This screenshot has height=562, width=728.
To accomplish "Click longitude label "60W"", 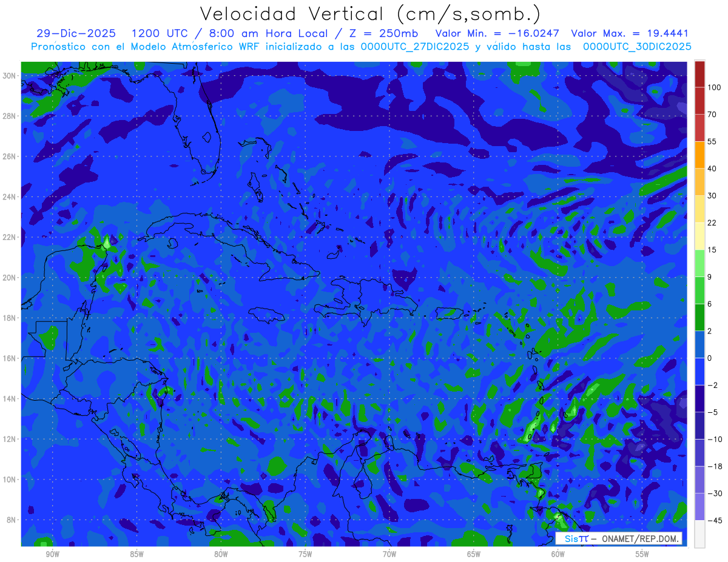I will click(x=558, y=554).
